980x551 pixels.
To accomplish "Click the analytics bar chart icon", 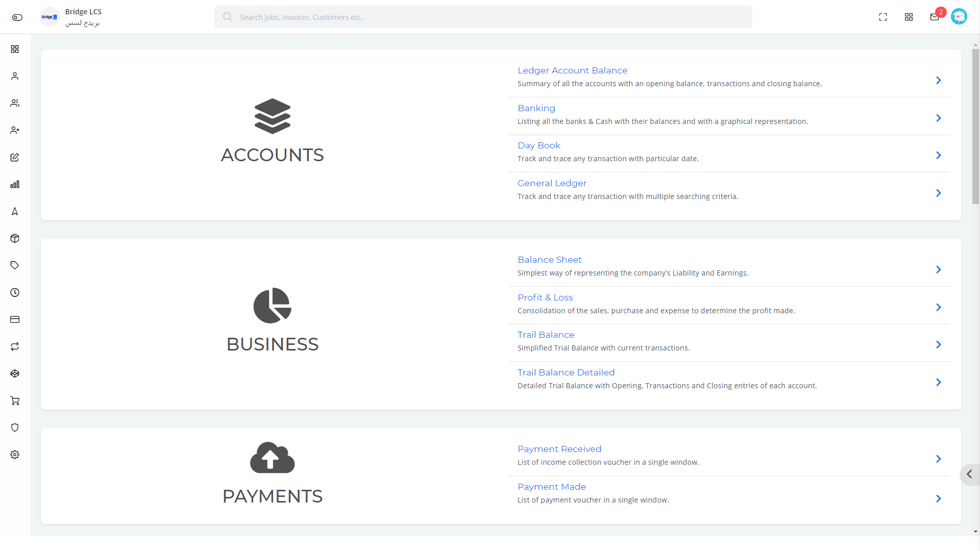I will (x=15, y=184).
